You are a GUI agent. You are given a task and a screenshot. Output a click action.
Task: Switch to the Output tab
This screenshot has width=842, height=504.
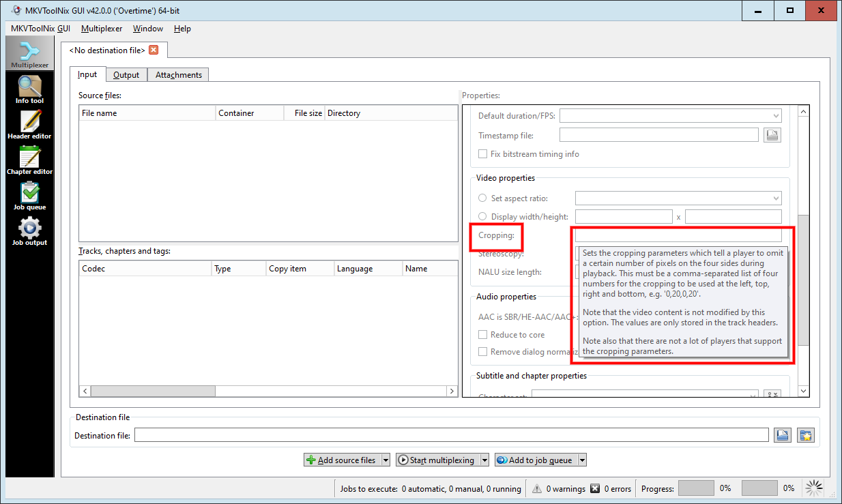126,75
